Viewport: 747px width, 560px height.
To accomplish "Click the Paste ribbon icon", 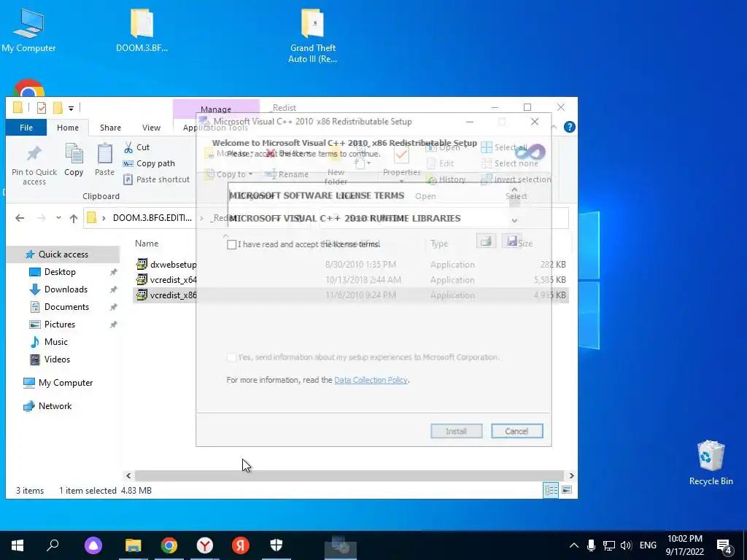I will click(105, 160).
